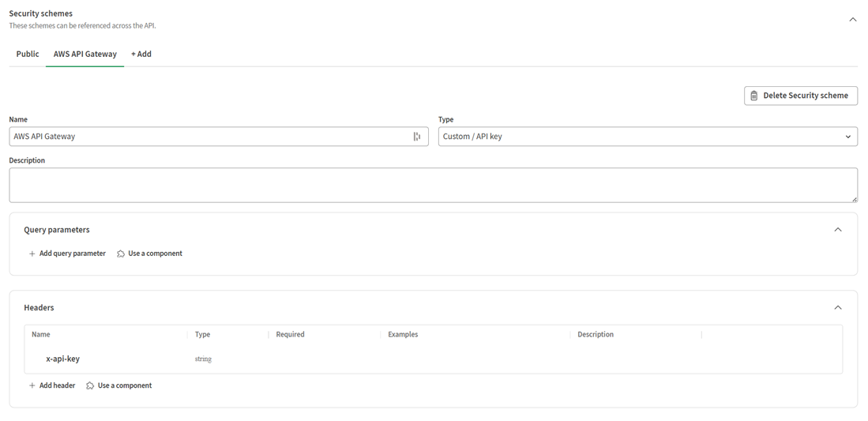Click the Headers section title
Viewport: 868px width, 421px height.
pyautogui.click(x=39, y=307)
